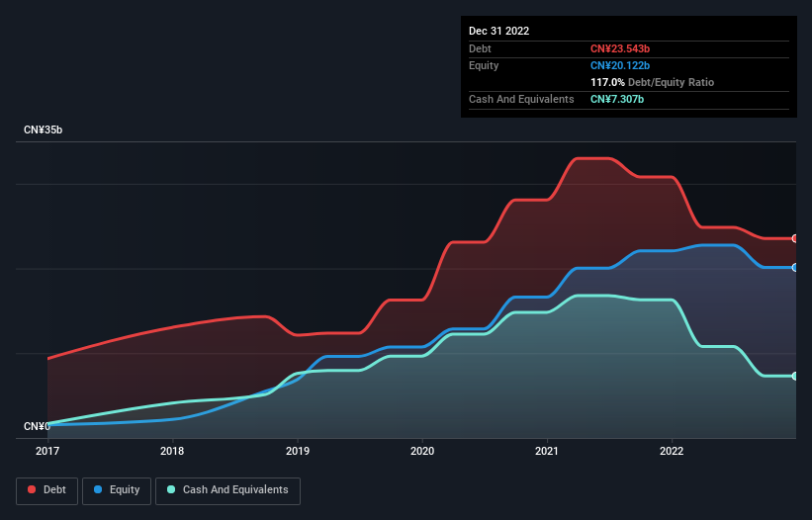
Task: Click Cash And Equivalents label in tooltip
Action: (521, 99)
